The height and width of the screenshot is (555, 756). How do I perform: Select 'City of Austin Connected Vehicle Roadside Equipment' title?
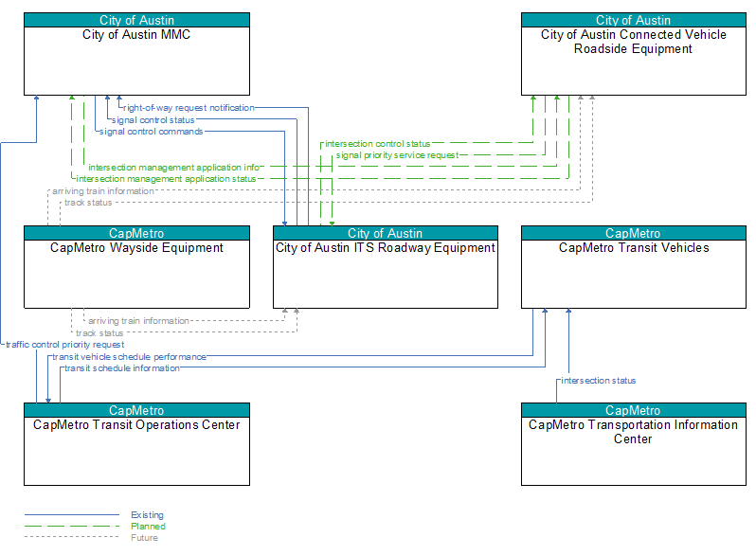(634, 42)
